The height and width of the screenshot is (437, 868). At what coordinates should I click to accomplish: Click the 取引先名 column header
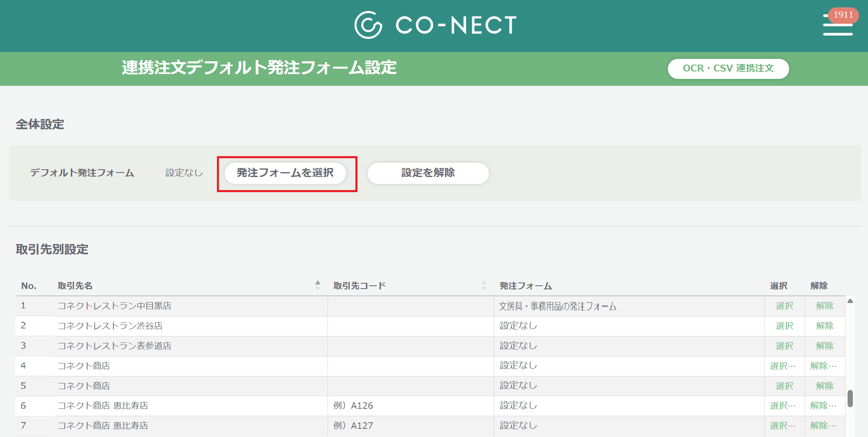point(75,286)
